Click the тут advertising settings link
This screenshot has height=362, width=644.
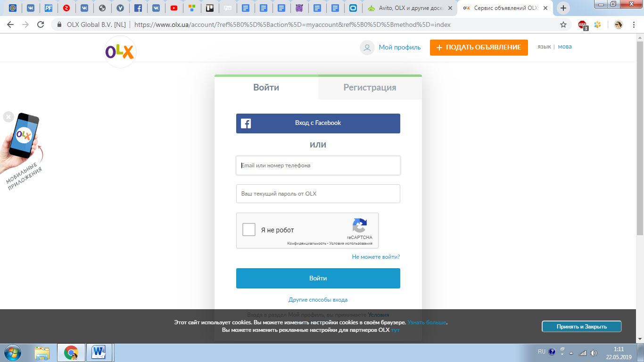pyautogui.click(x=395, y=330)
